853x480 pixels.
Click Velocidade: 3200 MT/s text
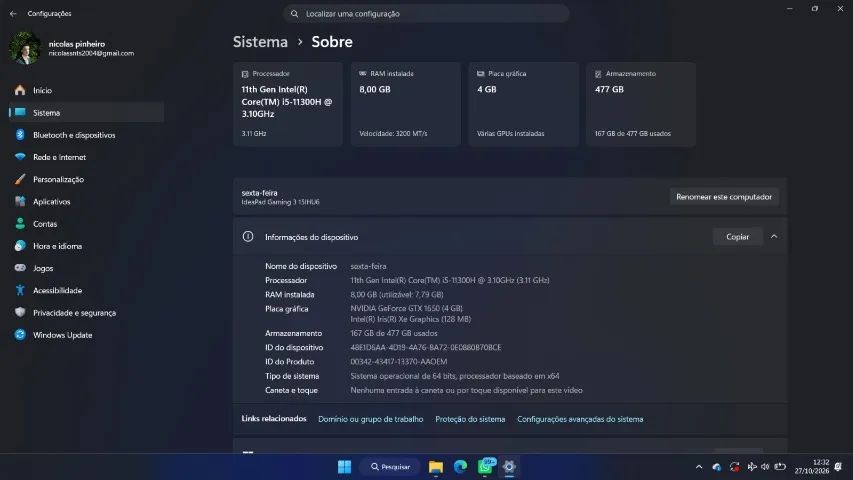coord(393,133)
